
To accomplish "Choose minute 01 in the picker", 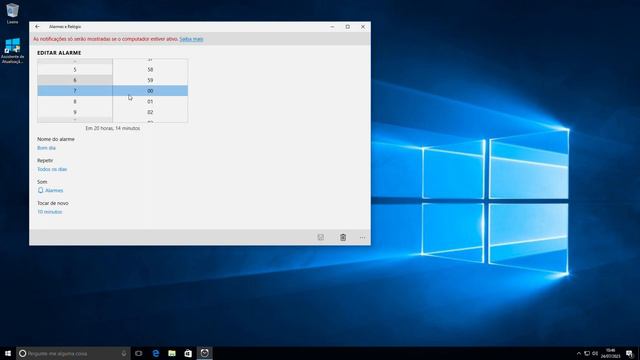I will (150, 101).
